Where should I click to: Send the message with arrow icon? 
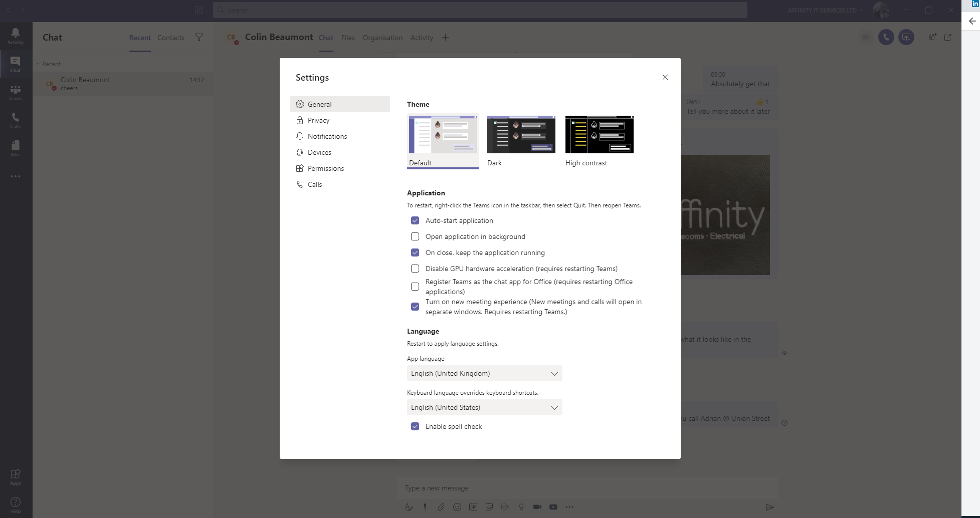point(770,507)
